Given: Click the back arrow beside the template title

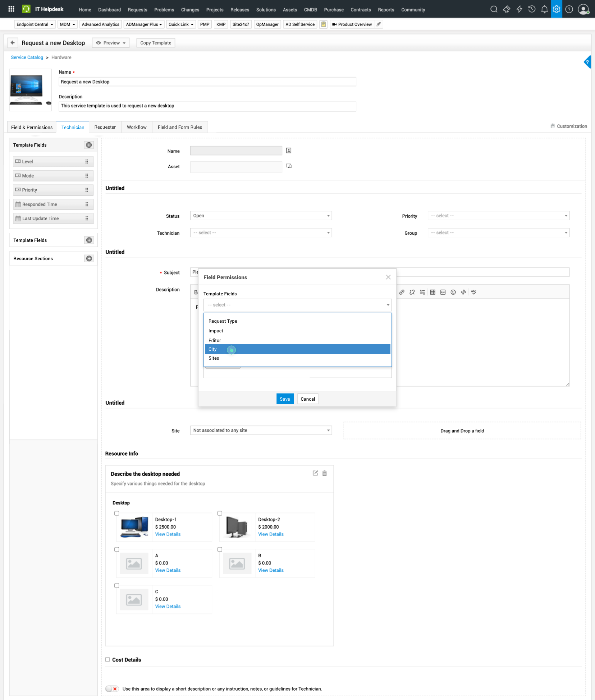Looking at the screenshot, I should pos(13,43).
